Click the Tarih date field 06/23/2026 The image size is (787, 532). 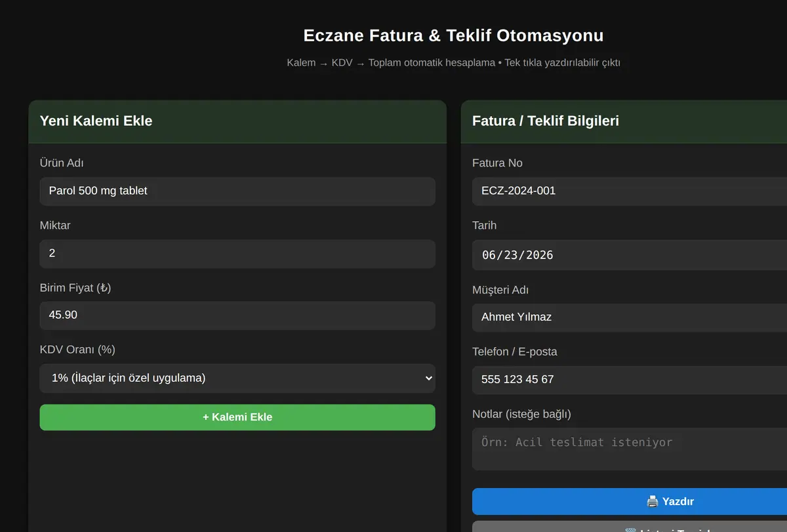coord(630,255)
